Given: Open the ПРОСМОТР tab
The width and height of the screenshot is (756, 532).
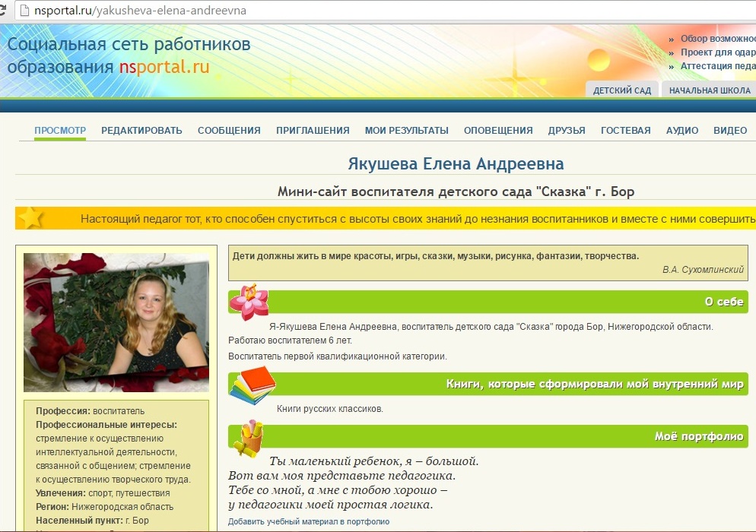Looking at the screenshot, I should pyautogui.click(x=60, y=130).
